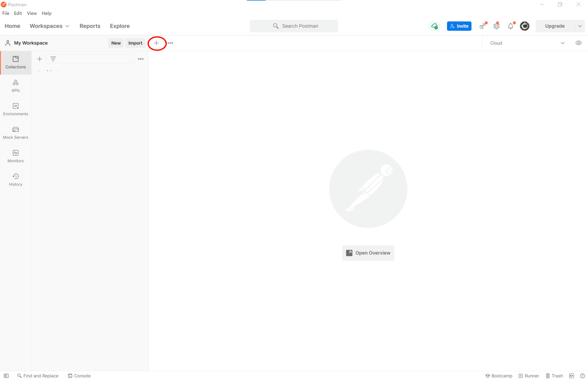Open the capture requests satellite icon

click(483, 26)
